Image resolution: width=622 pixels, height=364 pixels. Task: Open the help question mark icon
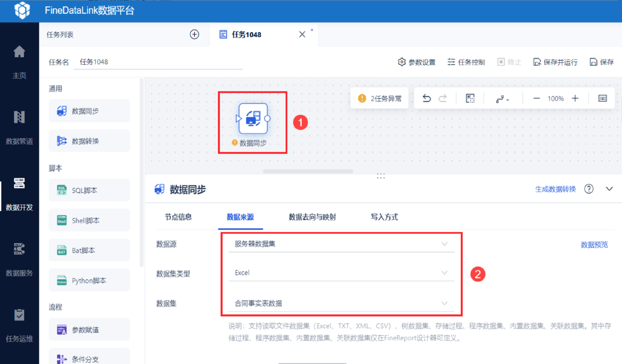[589, 189]
